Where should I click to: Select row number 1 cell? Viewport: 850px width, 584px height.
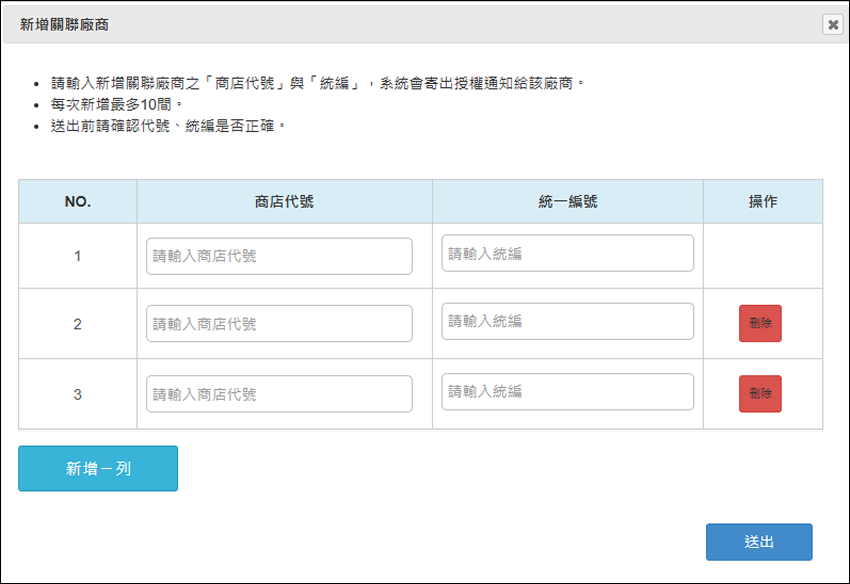point(78,256)
